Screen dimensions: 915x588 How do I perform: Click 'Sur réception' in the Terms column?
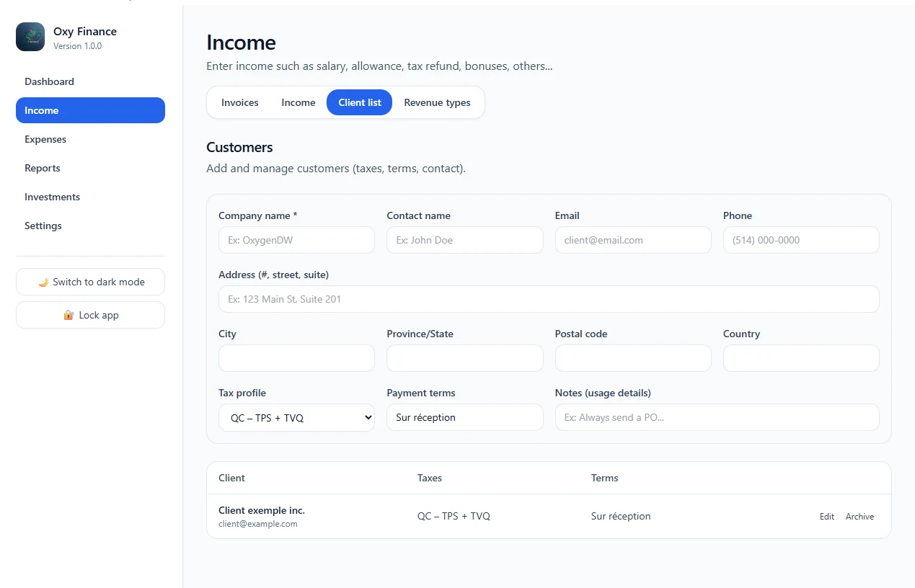(621, 516)
